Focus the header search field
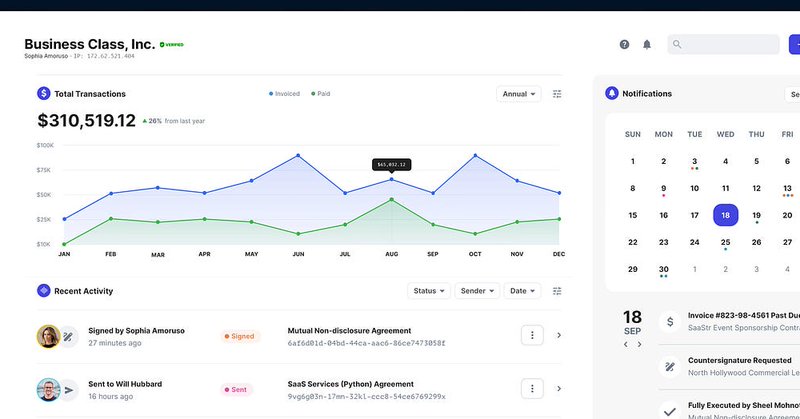Image resolution: width=800 pixels, height=419 pixels. [723, 44]
